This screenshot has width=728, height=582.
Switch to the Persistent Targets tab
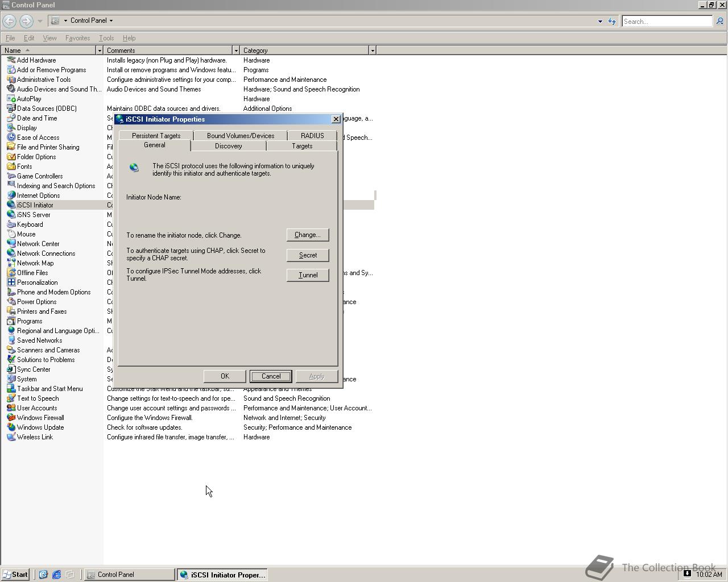[x=156, y=136]
